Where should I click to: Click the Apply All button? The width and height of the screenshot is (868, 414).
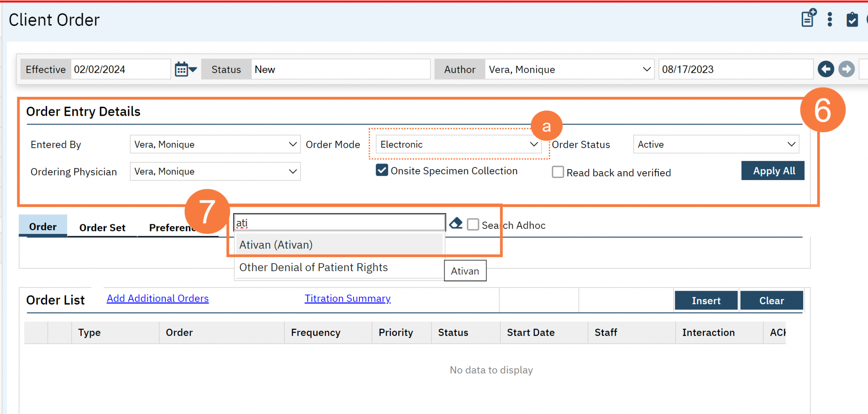point(772,170)
